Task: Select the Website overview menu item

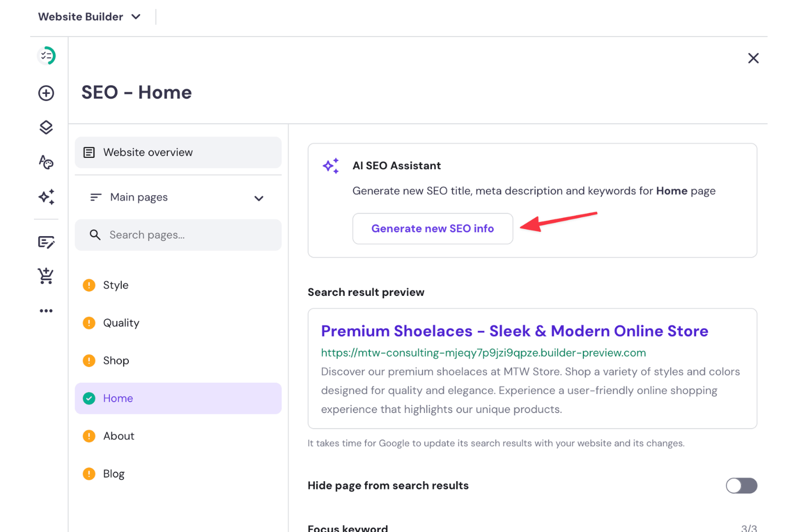Action: (148, 152)
